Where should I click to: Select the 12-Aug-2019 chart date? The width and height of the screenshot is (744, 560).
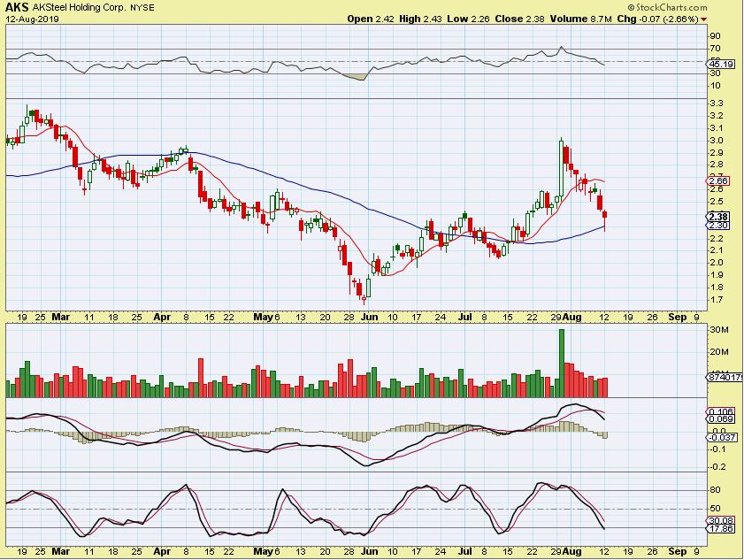pos(32,19)
